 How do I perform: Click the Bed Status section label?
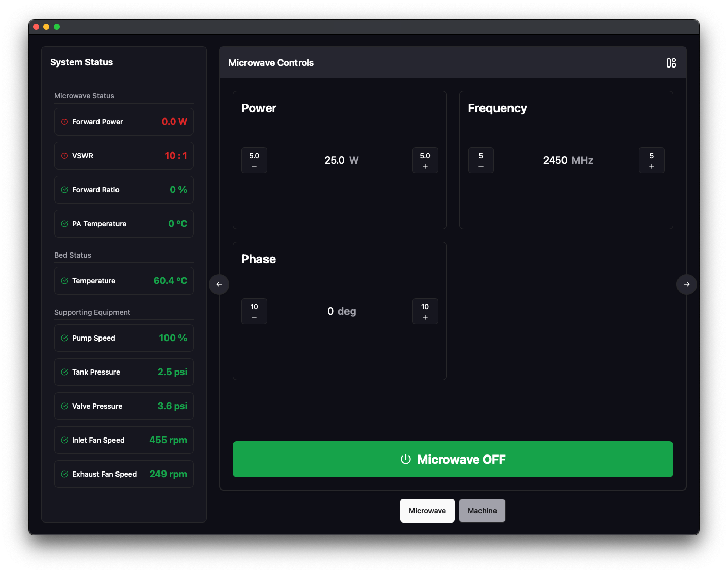pos(73,255)
